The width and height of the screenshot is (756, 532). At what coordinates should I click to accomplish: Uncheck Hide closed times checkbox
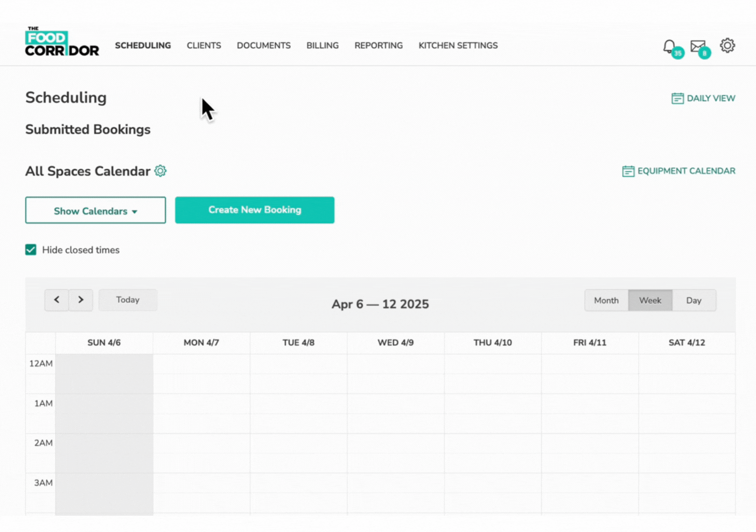(x=31, y=250)
